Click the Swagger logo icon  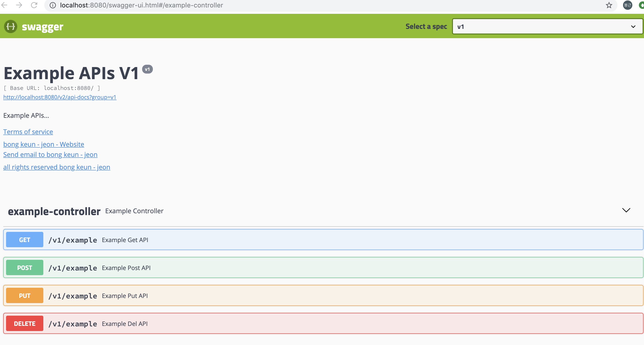(x=10, y=26)
